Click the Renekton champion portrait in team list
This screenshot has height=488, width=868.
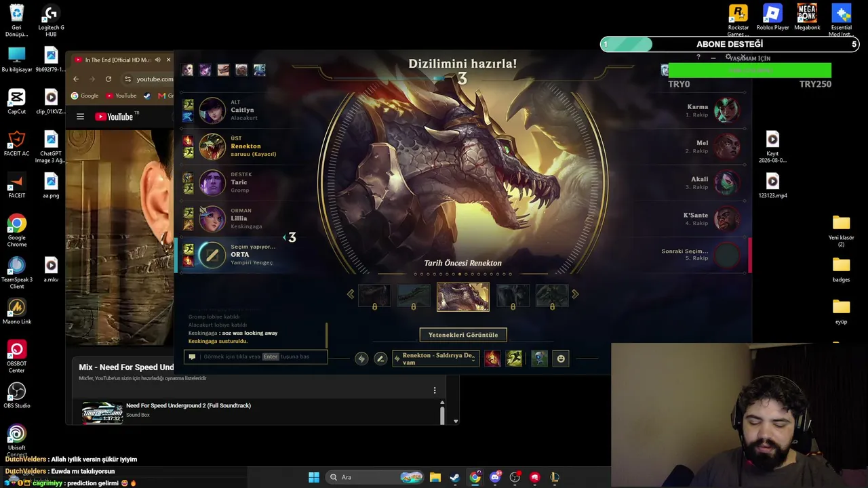[212, 146]
